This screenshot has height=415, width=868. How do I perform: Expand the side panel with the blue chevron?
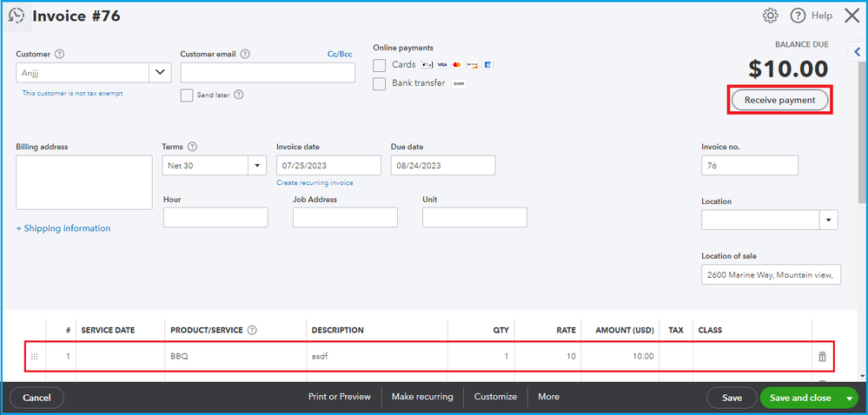[x=858, y=52]
